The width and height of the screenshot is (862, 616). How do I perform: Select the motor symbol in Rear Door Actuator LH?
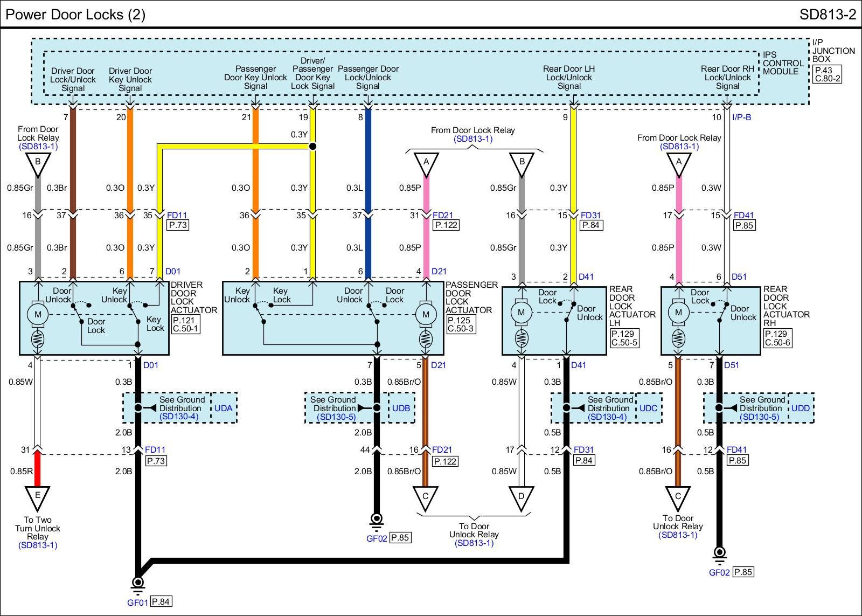tap(521, 312)
